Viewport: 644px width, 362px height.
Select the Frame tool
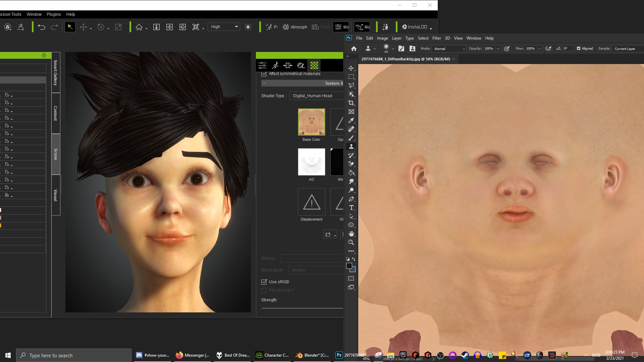pyautogui.click(x=351, y=112)
